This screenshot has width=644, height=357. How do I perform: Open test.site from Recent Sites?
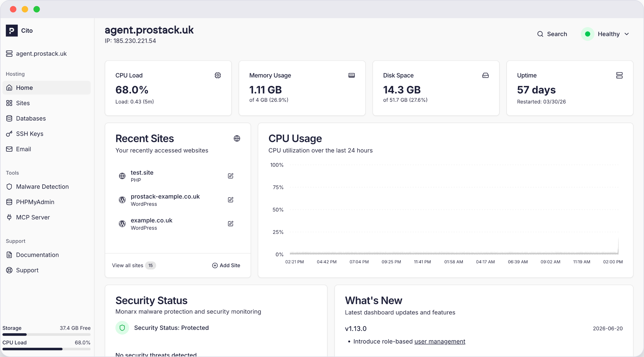[142, 173]
